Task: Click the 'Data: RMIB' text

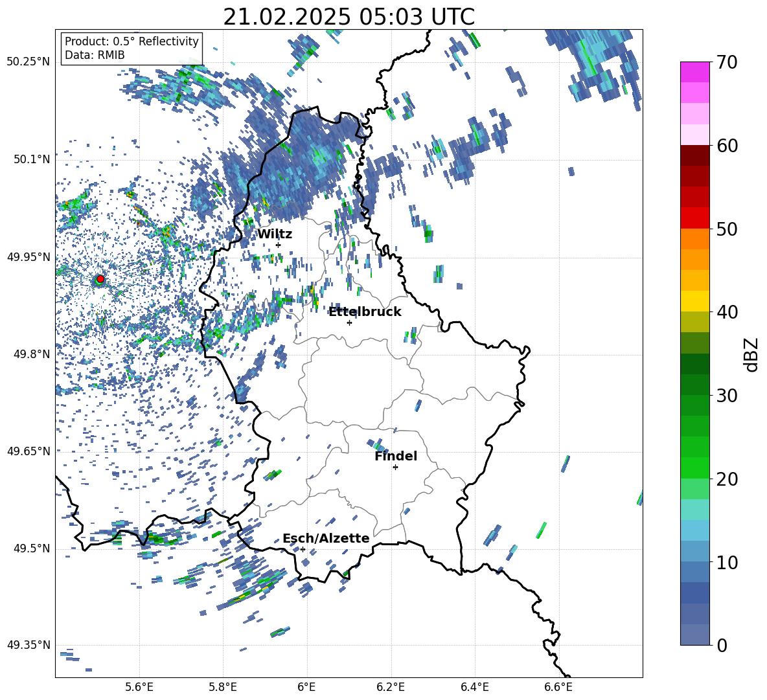Action: click(x=95, y=55)
